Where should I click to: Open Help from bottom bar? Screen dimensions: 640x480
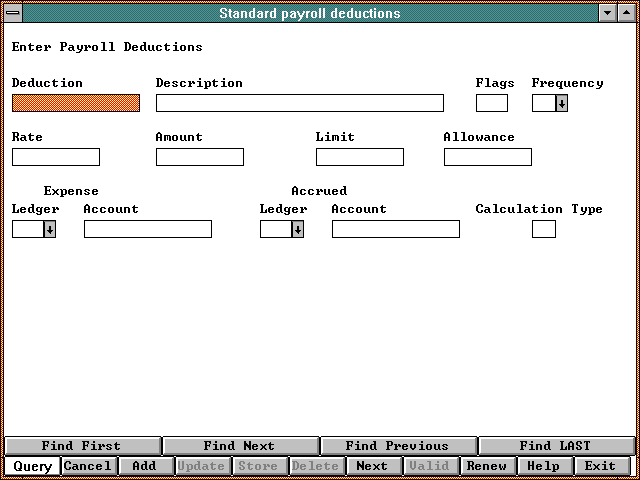tap(544, 466)
